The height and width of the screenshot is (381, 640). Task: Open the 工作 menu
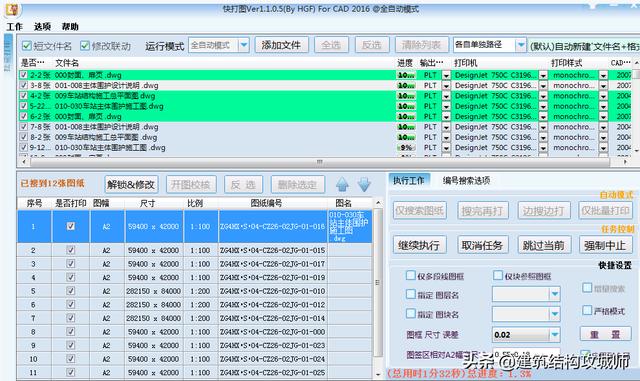(15, 27)
